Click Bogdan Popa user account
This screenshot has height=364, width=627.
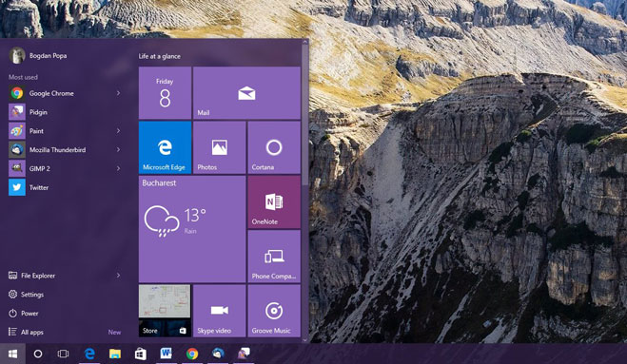pos(38,55)
